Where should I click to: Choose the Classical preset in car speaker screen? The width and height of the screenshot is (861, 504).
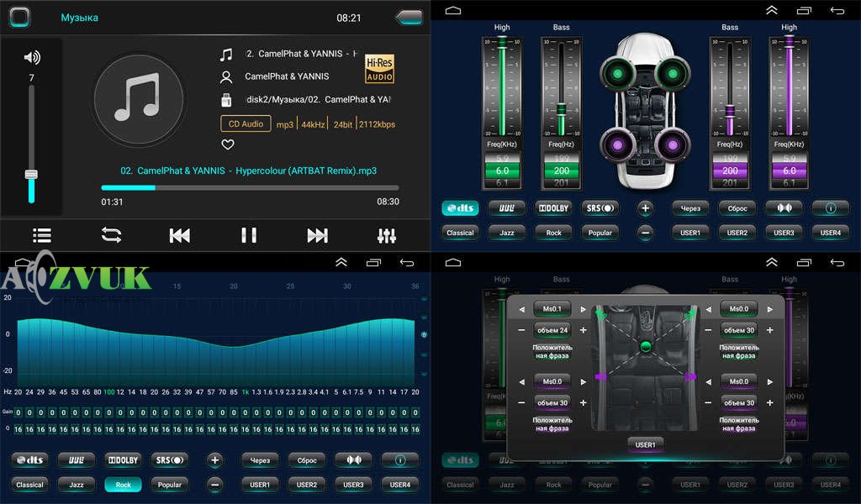click(x=460, y=233)
